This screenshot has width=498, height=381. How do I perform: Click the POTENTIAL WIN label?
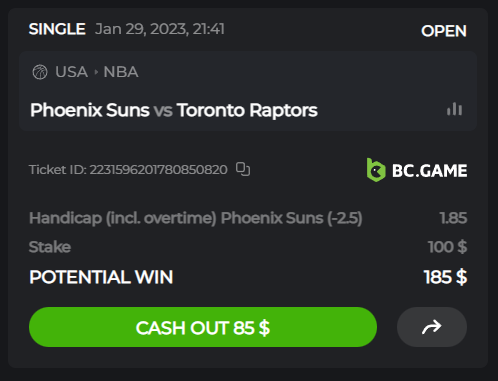[101, 277]
